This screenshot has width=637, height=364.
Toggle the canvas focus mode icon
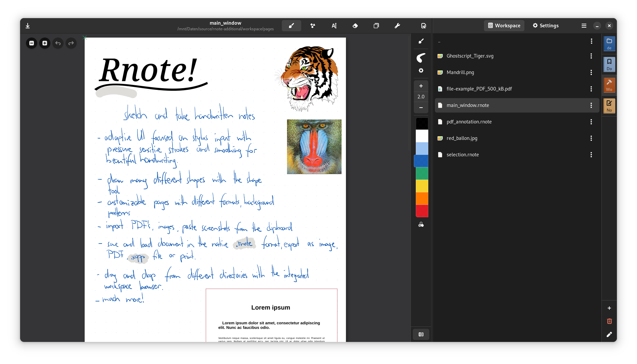424,26
